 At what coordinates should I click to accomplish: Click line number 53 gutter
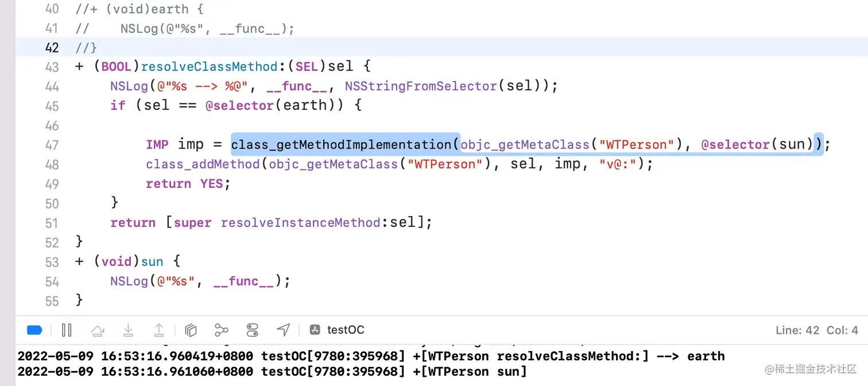click(52, 261)
